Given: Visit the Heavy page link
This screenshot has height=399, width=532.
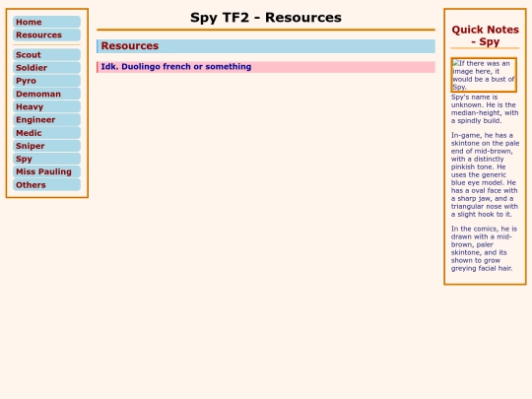Looking at the screenshot, I should (x=46, y=106).
